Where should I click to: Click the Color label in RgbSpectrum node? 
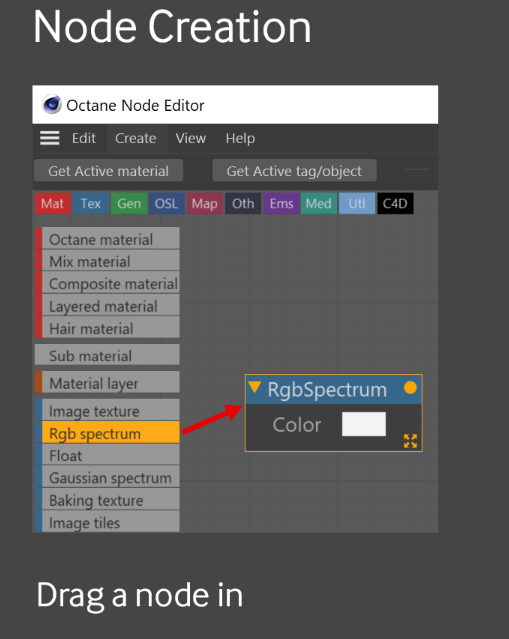click(297, 425)
